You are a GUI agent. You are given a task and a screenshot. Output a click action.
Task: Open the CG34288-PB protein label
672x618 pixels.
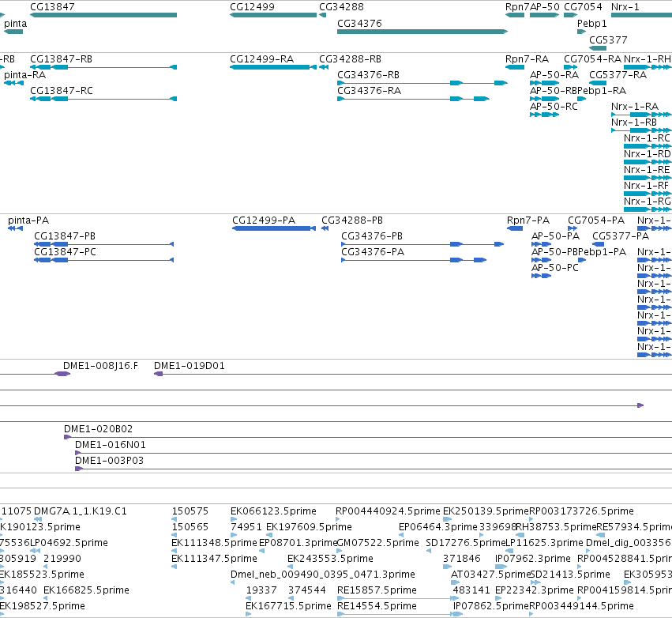click(x=352, y=220)
